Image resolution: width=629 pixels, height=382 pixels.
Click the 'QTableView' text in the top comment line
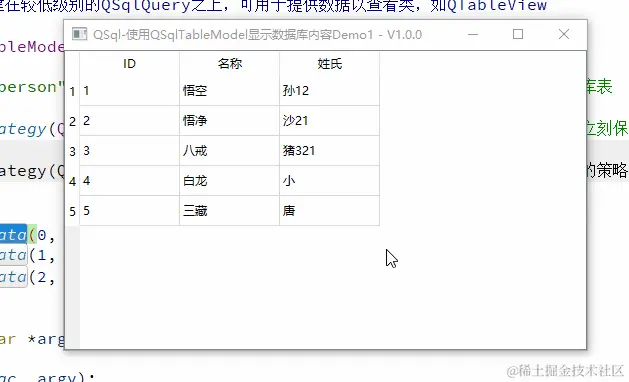[x=497, y=5]
